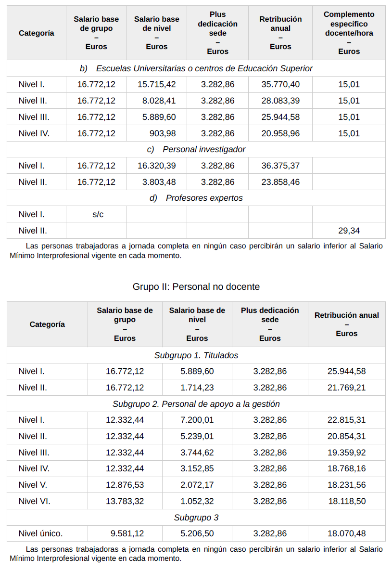Click the salary value 15.715,42
Screen dimensions: 392x570
[x=157, y=85]
